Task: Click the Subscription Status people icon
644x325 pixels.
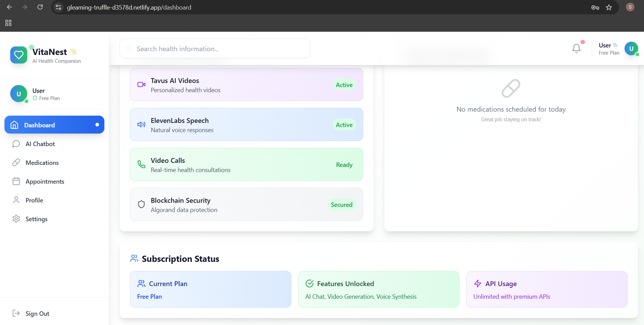Action: pos(134,259)
